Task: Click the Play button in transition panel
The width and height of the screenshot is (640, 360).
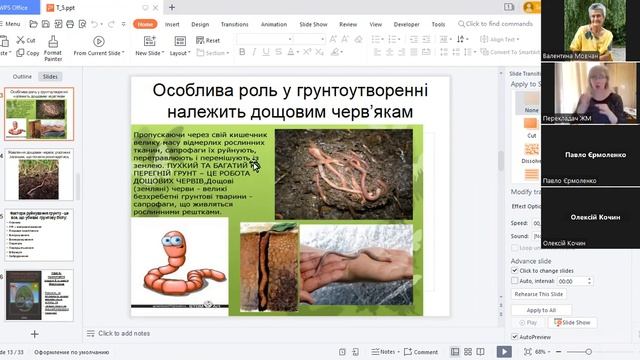Action: tap(528, 322)
